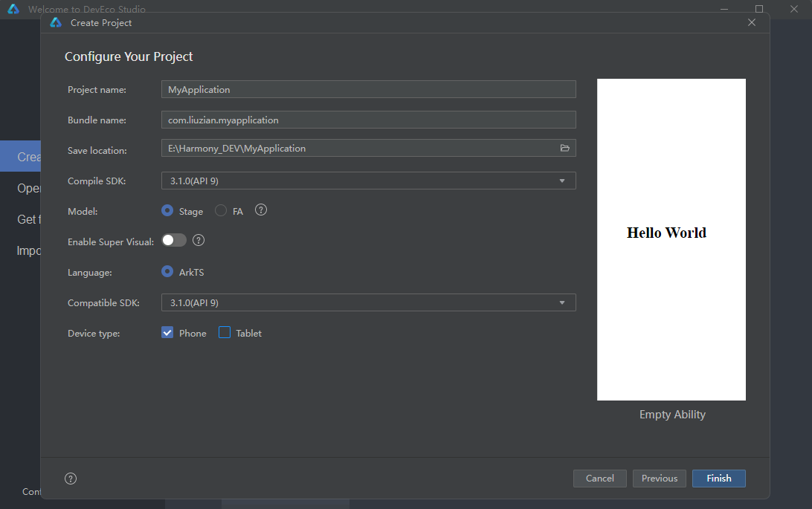Select Get from VCS item in Welcome sidebar
Screen dimensions: 812x509
click(x=21, y=219)
